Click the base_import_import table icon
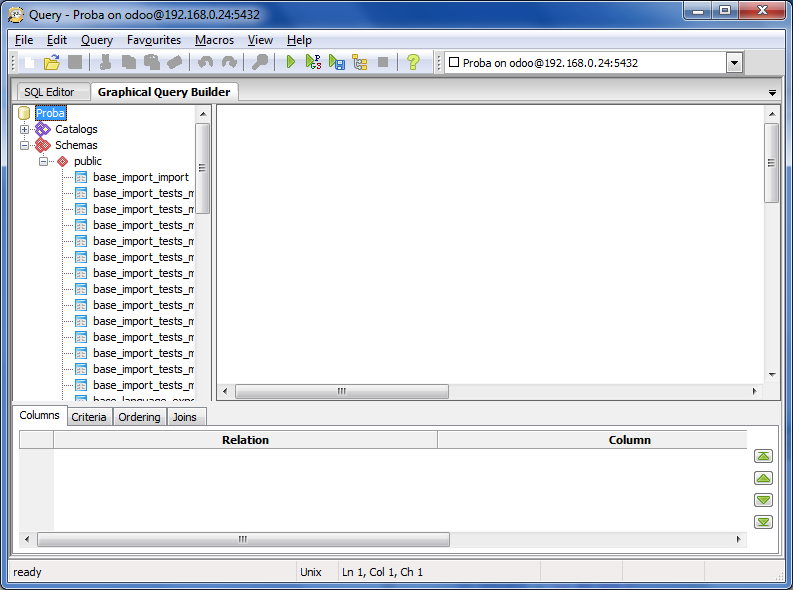The image size is (793, 590). pos(81,177)
